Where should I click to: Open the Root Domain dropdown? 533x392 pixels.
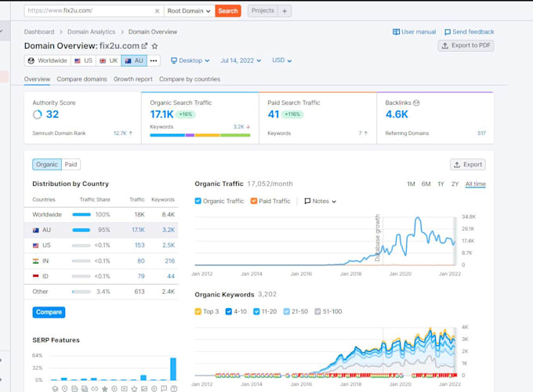[189, 11]
